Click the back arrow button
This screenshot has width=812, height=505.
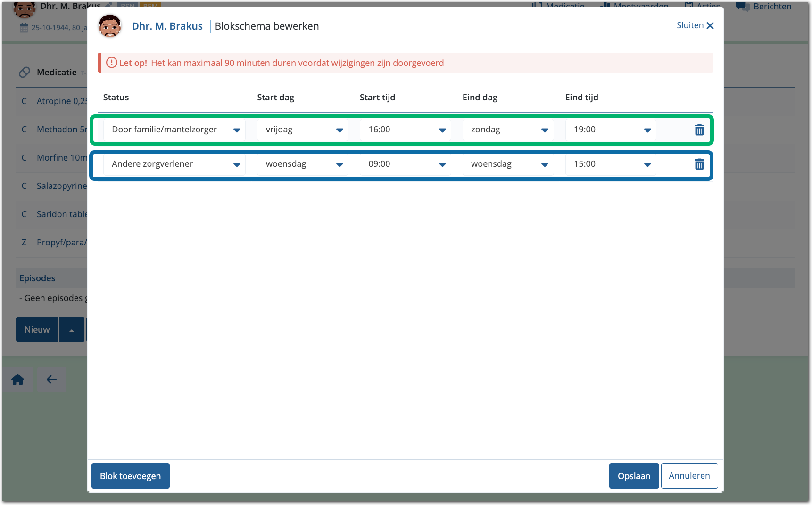coord(51,380)
